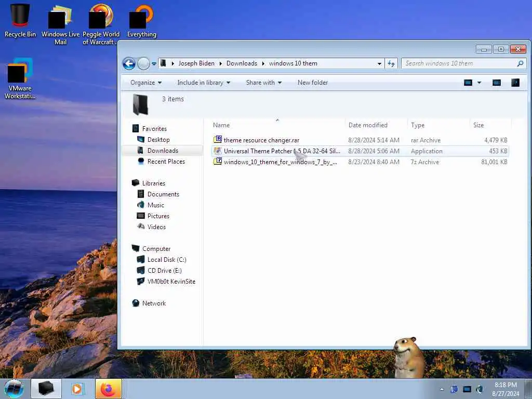Select theme resource changer.rar file icon

pyautogui.click(x=218, y=139)
